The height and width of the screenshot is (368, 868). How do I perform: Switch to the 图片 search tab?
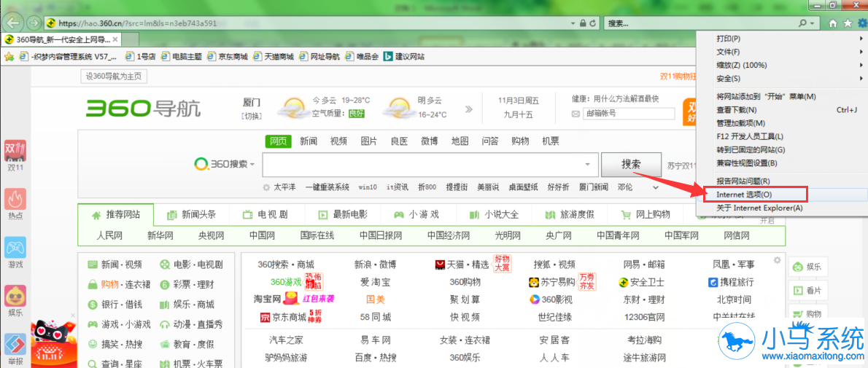pos(368,141)
